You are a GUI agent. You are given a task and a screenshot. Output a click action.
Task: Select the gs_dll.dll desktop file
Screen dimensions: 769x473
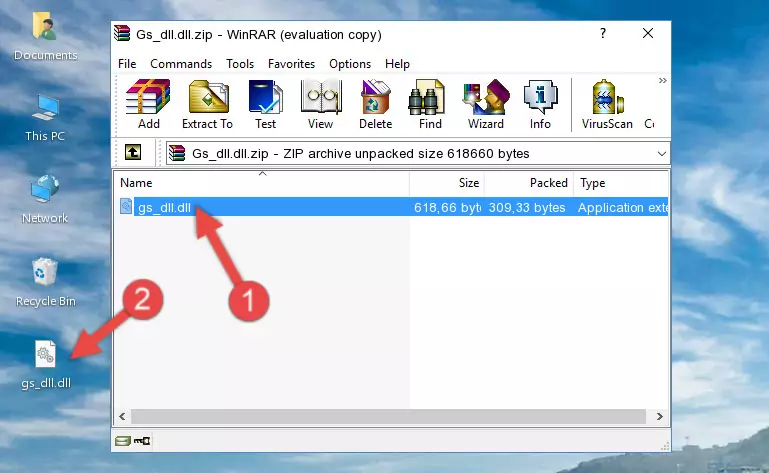[x=46, y=366]
